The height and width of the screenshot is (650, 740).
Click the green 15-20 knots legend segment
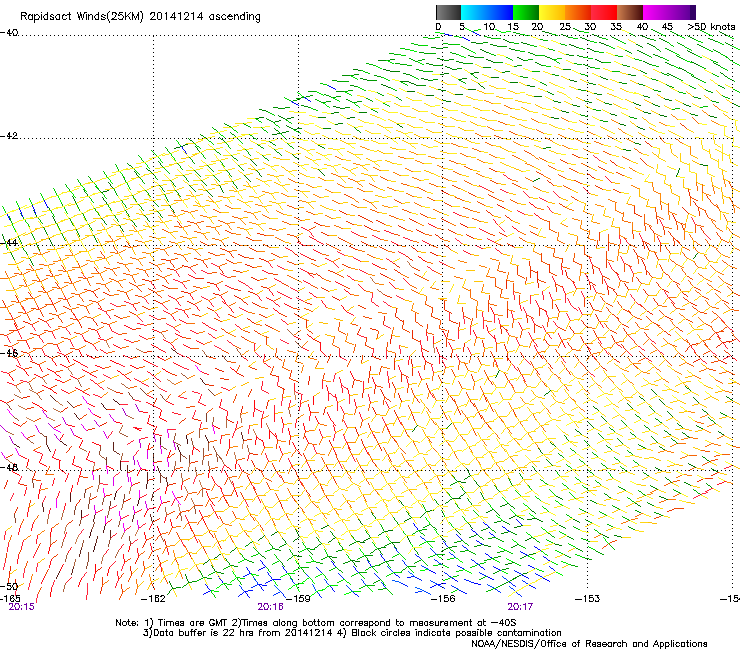(x=526, y=12)
